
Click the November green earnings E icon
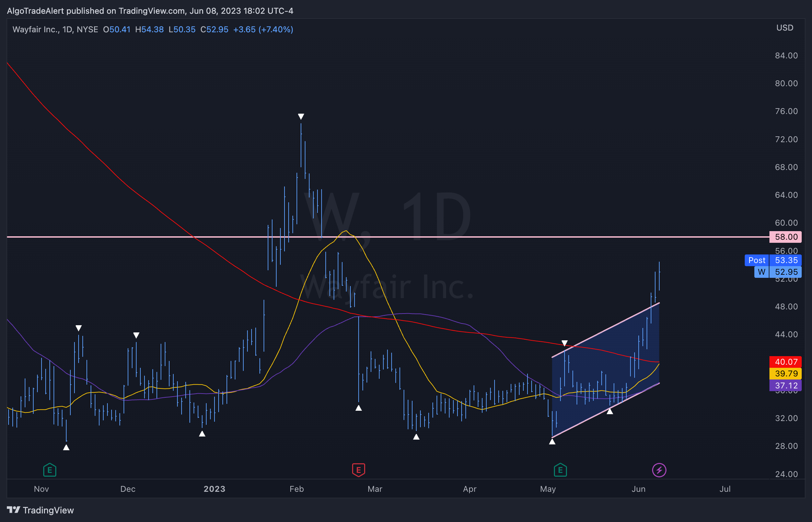point(50,470)
